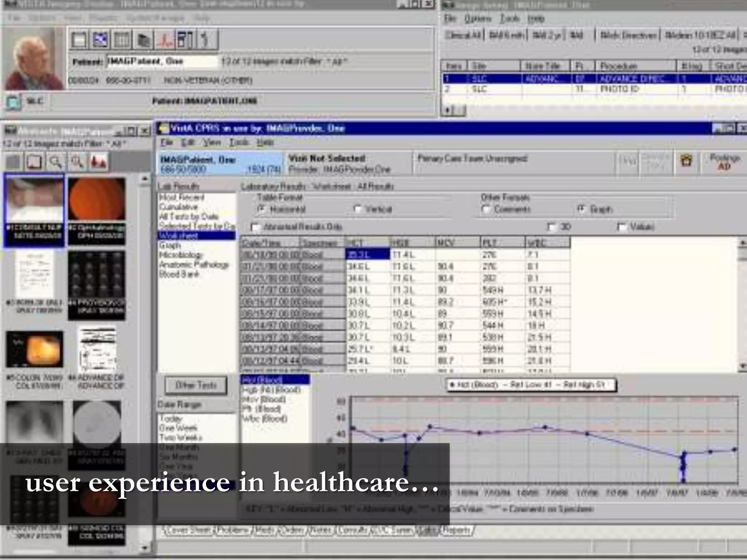The image size is (747, 560).
Task: Select Cumulative in Lab Results list
Action: (x=178, y=207)
